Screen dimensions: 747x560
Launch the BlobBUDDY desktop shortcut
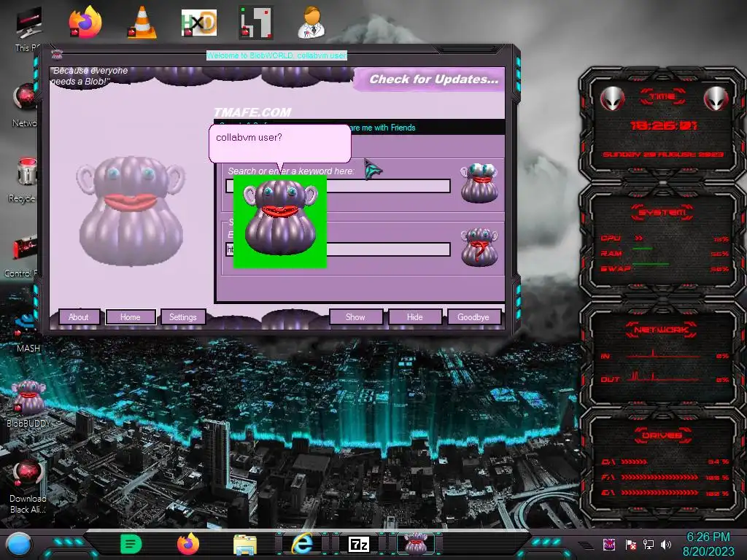[28, 404]
